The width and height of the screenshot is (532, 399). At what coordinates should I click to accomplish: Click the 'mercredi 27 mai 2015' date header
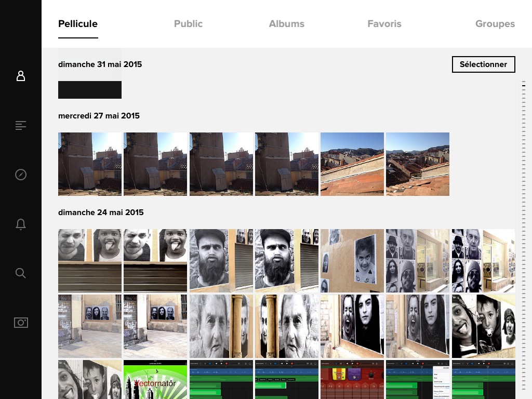coord(99,116)
